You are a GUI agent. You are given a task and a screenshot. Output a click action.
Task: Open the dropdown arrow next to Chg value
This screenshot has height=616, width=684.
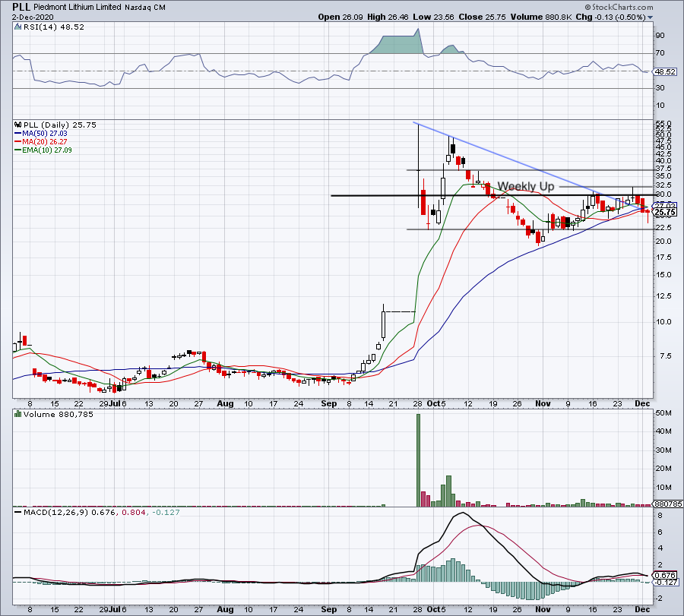pyautogui.click(x=651, y=17)
